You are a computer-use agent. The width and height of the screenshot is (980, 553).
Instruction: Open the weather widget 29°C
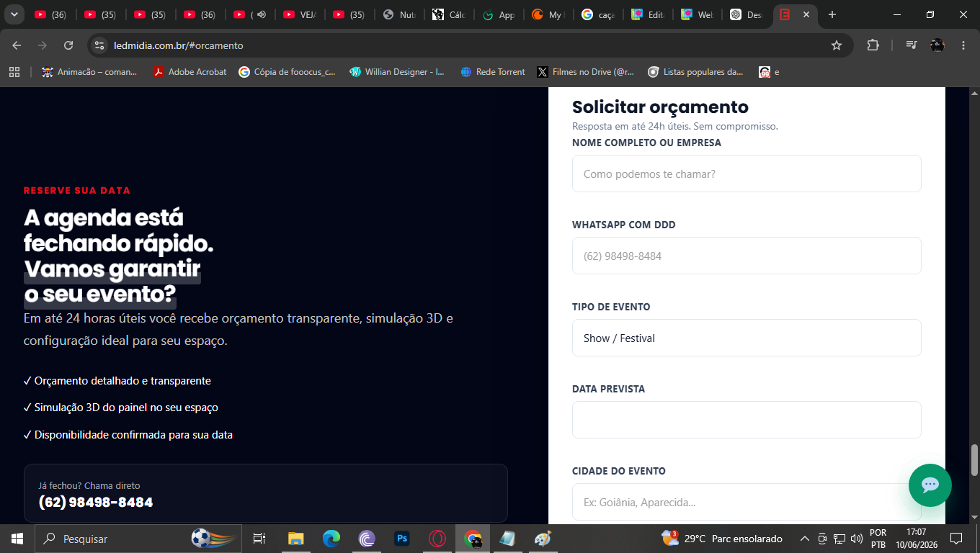721,539
